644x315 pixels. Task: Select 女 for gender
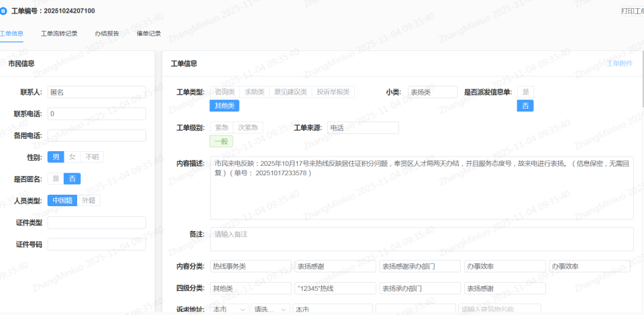coord(72,156)
